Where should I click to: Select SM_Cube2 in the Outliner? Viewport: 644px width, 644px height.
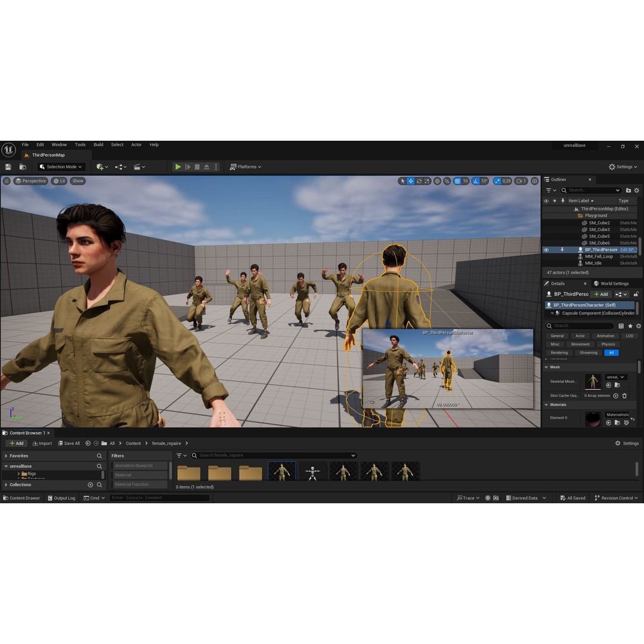tap(599, 222)
